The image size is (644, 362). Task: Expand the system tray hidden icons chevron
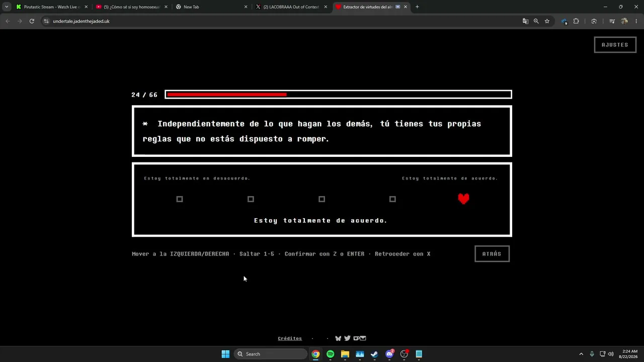[x=581, y=354]
